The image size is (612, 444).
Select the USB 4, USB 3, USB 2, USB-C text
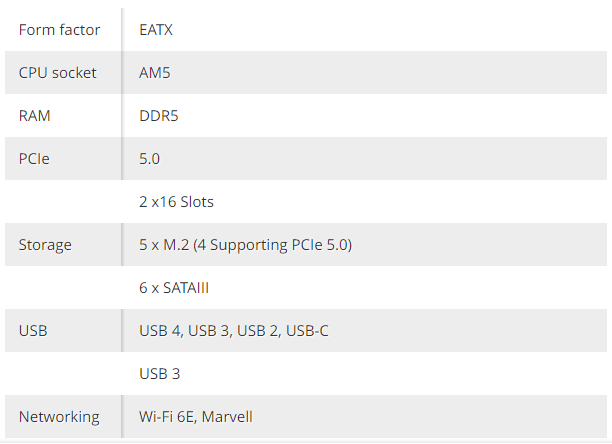pos(234,330)
